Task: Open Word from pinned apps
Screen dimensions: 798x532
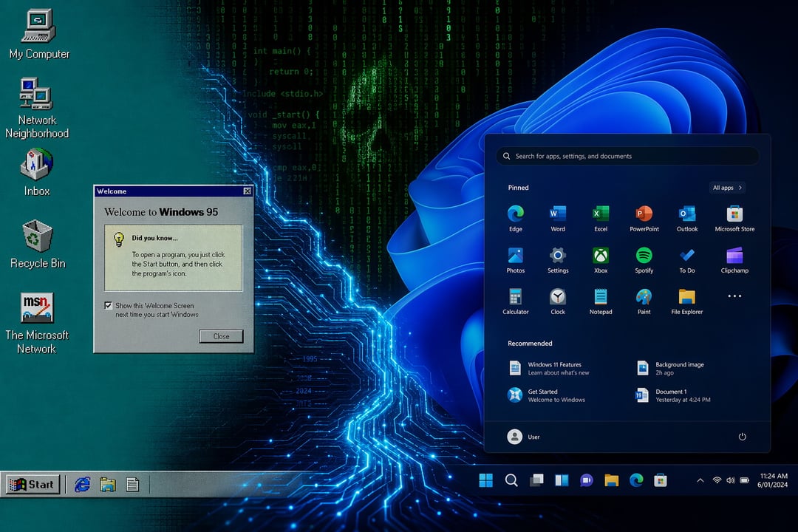Action: coord(558,219)
